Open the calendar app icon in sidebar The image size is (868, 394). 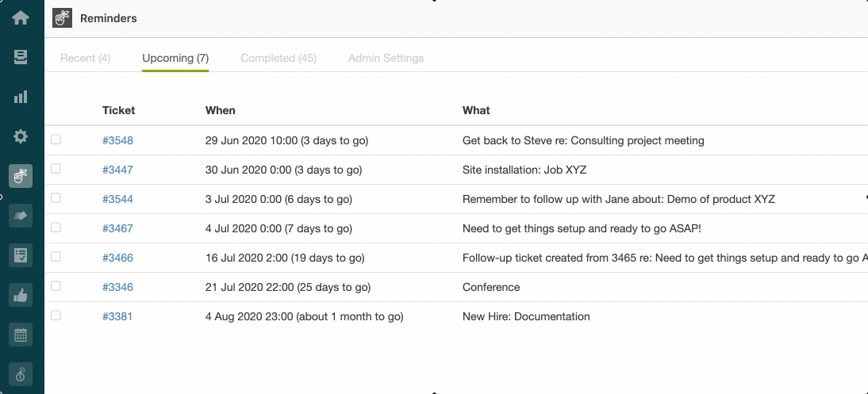21,335
